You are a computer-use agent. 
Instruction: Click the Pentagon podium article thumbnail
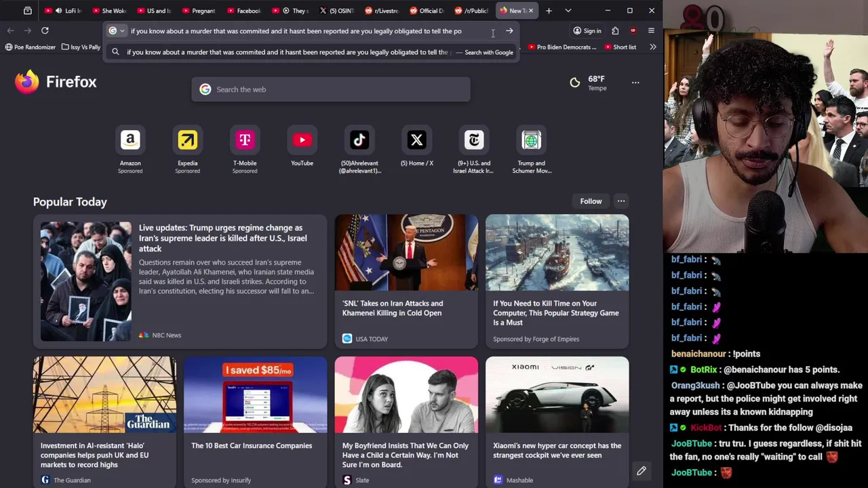pos(406,253)
